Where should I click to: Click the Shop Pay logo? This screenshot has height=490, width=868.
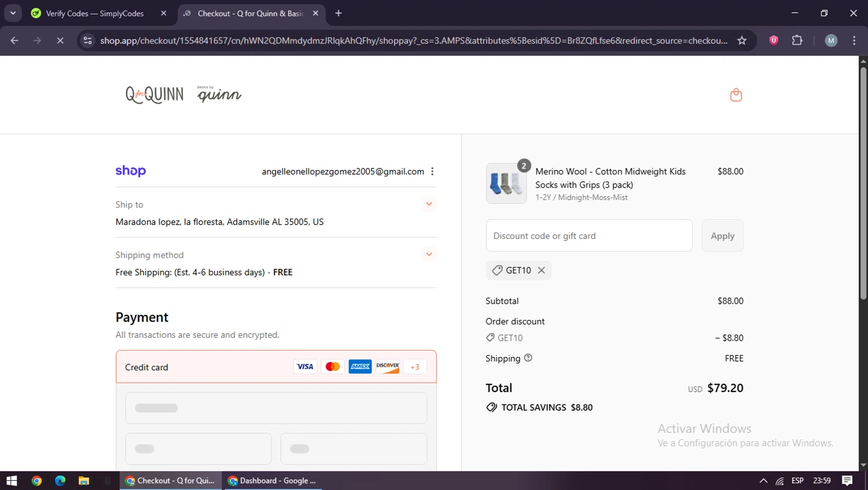(x=131, y=171)
